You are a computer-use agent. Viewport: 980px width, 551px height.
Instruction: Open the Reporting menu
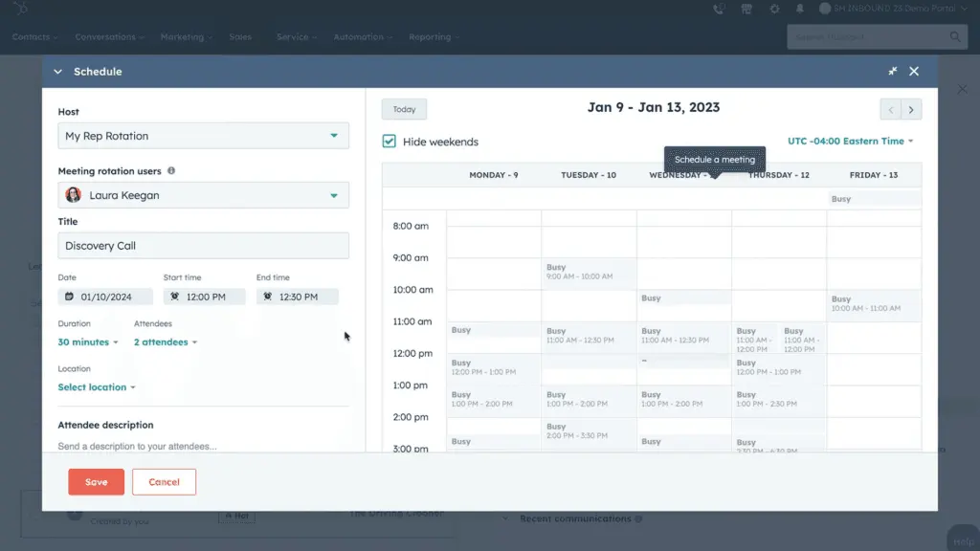pyautogui.click(x=434, y=37)
